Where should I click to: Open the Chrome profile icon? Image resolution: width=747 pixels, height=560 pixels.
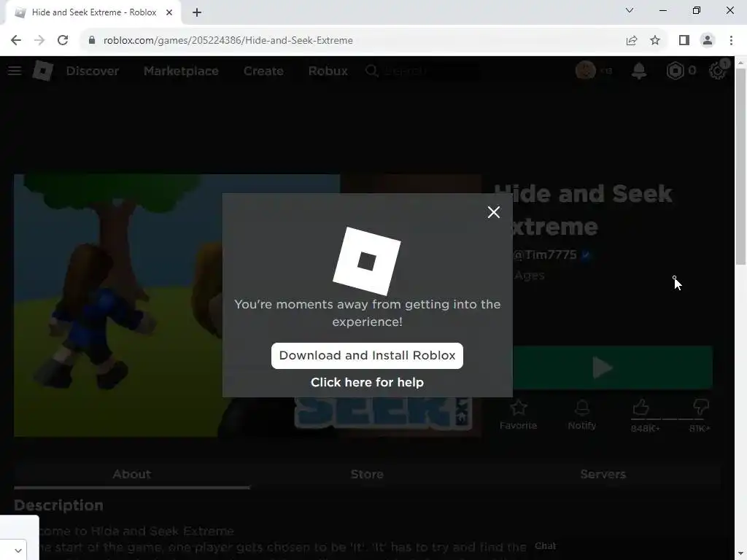tap(708, 41)
